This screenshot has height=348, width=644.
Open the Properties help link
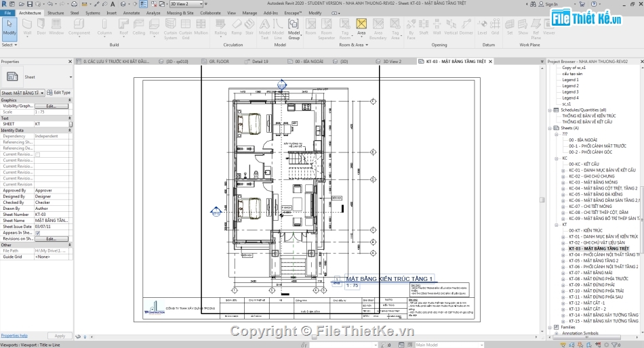point(14,336)
